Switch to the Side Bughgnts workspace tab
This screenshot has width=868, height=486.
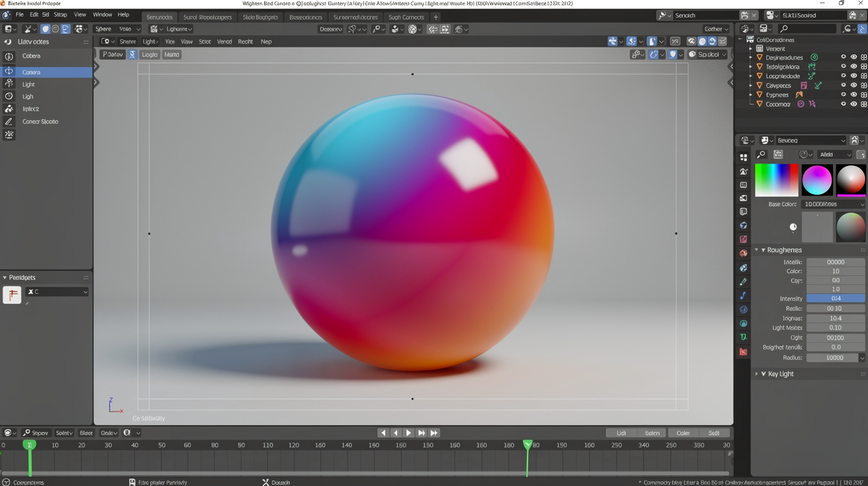tap(260, 17)
